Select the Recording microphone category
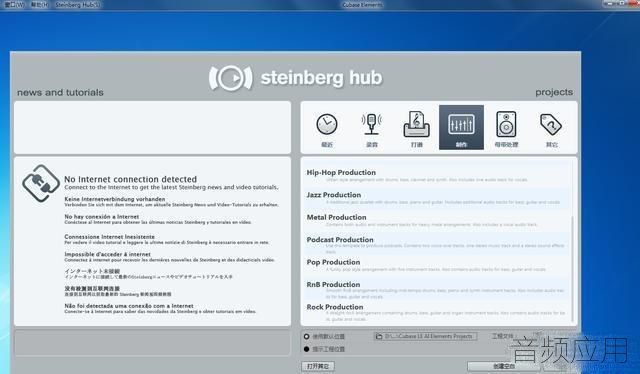Viewport: 640px width, 374px height. coord(371,129)
